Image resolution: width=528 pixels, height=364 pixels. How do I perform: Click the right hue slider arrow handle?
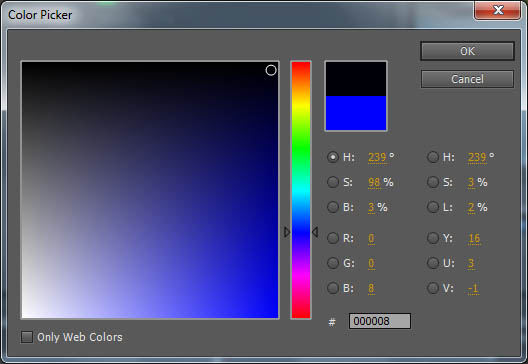[x=315, y=232]
